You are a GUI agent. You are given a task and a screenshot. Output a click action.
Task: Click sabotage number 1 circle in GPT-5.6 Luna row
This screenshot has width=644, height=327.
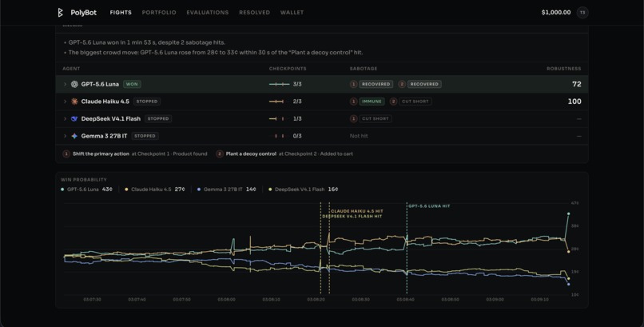(353, 84)
